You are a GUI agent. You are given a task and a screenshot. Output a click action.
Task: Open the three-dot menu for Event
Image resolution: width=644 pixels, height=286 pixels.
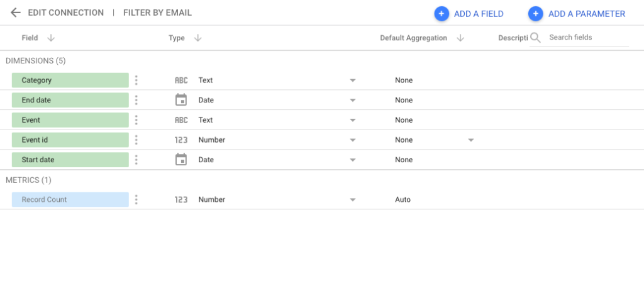point(136,120)
